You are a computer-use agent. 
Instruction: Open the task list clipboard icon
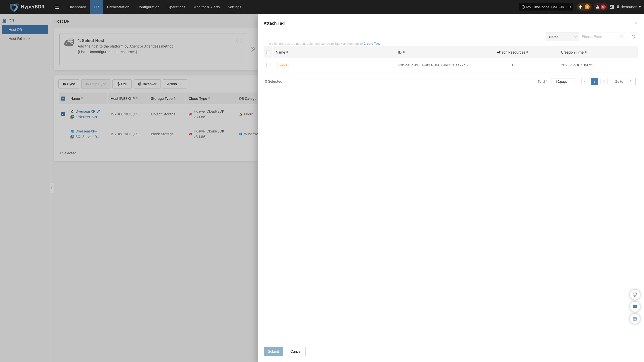click(x=635, y=319)
